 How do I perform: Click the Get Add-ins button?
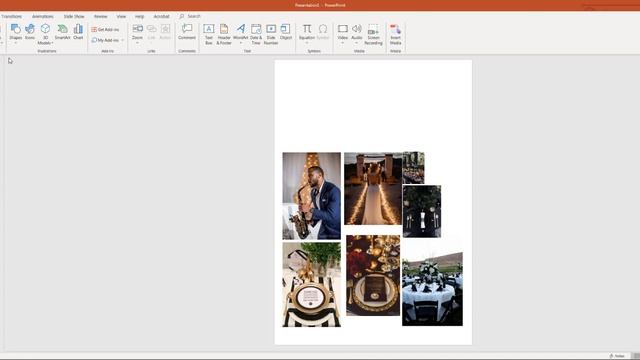click(105, 29)
